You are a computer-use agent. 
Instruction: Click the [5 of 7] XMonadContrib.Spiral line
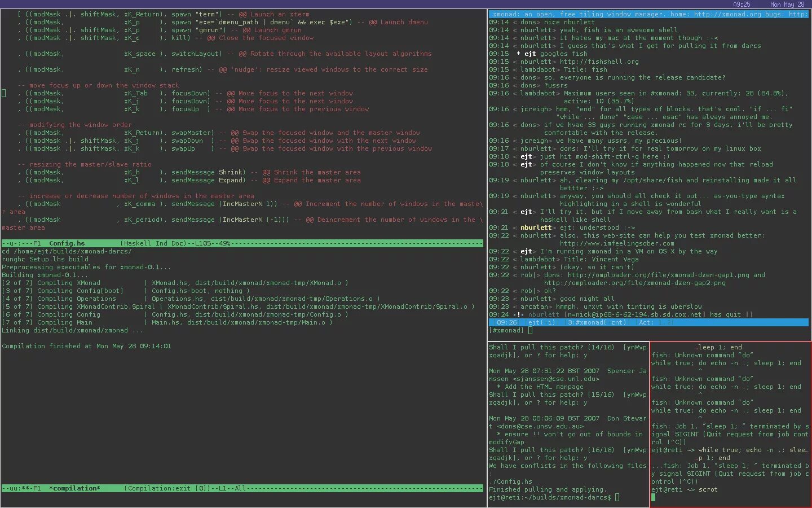238,306
